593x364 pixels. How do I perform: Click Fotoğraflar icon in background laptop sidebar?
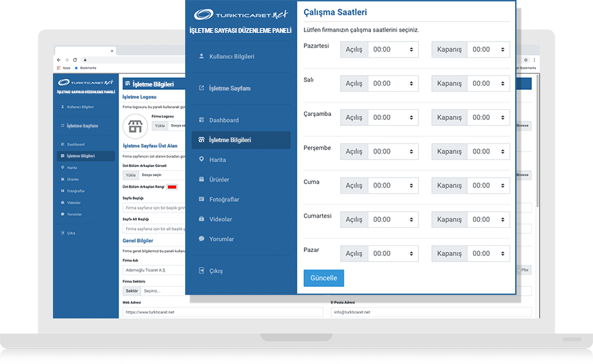pos(62,190)
